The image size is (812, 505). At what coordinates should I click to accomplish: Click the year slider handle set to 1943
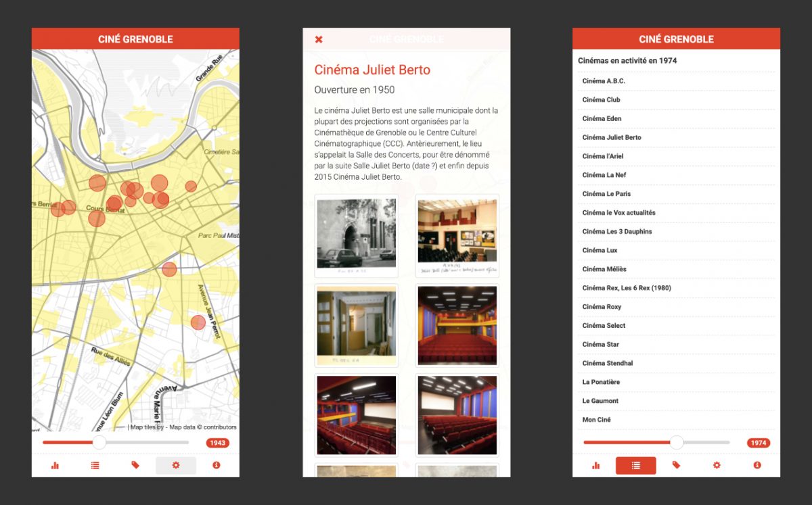click(99, 443)
